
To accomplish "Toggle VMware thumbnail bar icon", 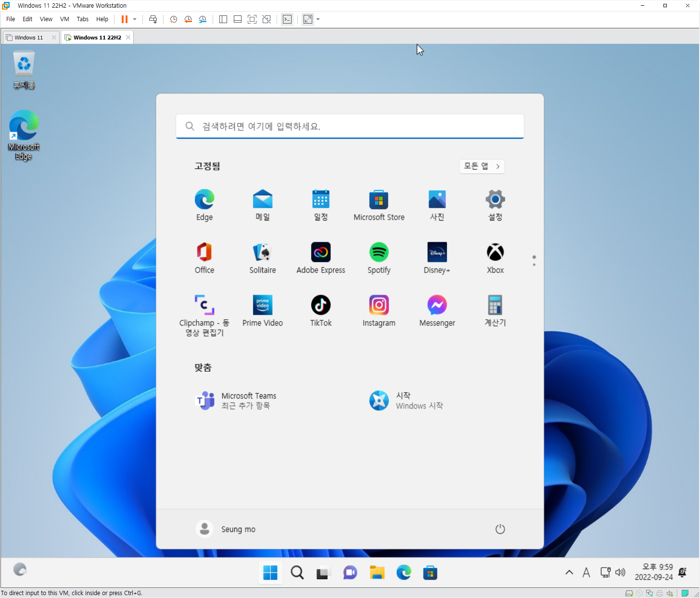I will (238, 19).
